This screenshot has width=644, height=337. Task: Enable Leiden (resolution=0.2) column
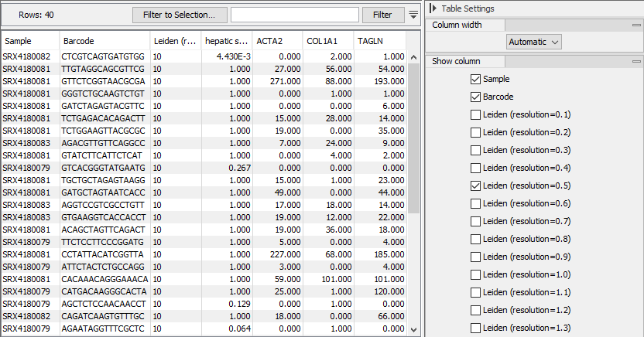coord(475,132)
